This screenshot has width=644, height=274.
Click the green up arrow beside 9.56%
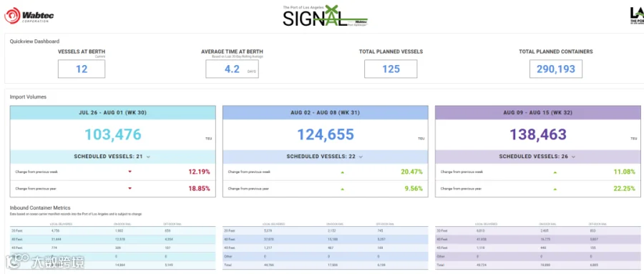(x=342, y=189)
